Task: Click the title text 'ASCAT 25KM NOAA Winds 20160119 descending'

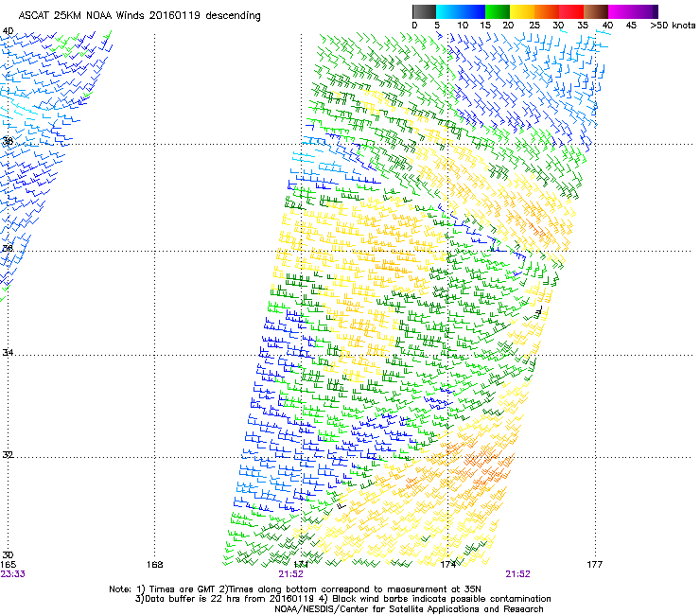Action: (x=139, y=15)
